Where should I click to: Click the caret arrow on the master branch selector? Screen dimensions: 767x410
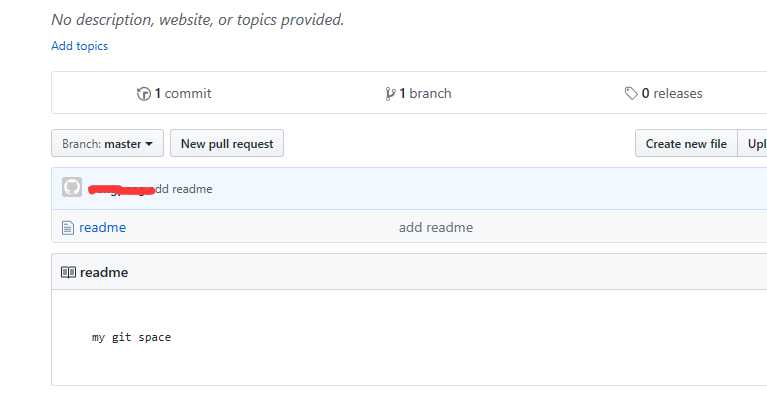pos(149,144)
